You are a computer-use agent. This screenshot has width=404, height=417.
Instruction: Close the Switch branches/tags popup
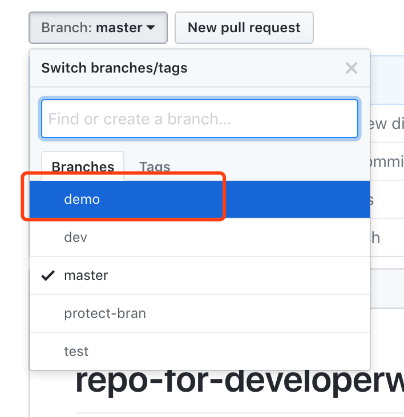(351, 68)
